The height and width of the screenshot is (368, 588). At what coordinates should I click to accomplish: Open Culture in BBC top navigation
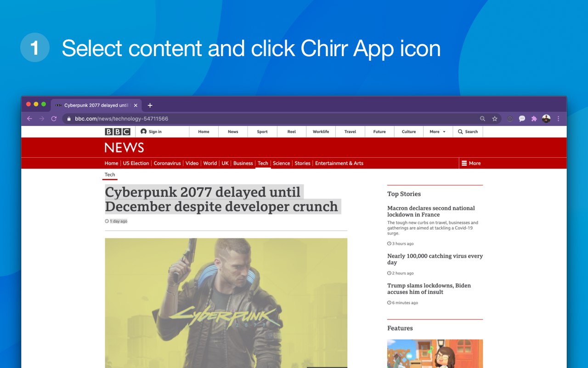coord(409,132)
